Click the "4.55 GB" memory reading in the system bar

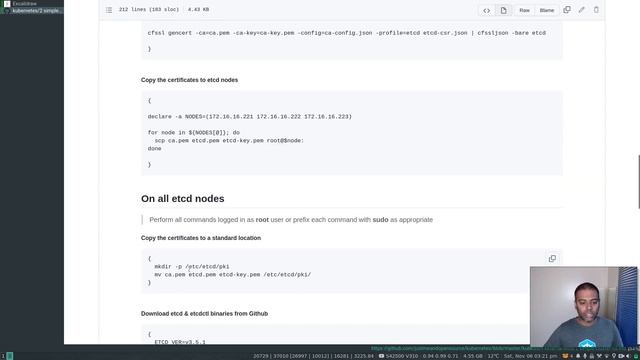point(472,356)
